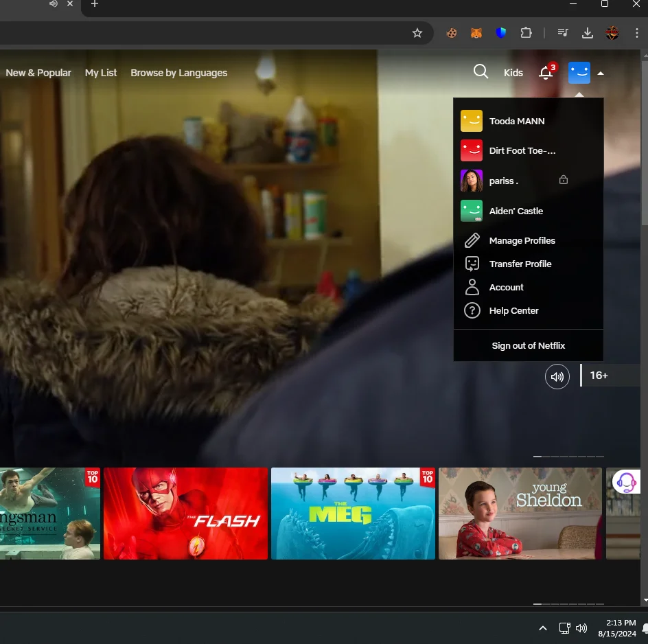Open The Flash title card

tap(185, 514)
